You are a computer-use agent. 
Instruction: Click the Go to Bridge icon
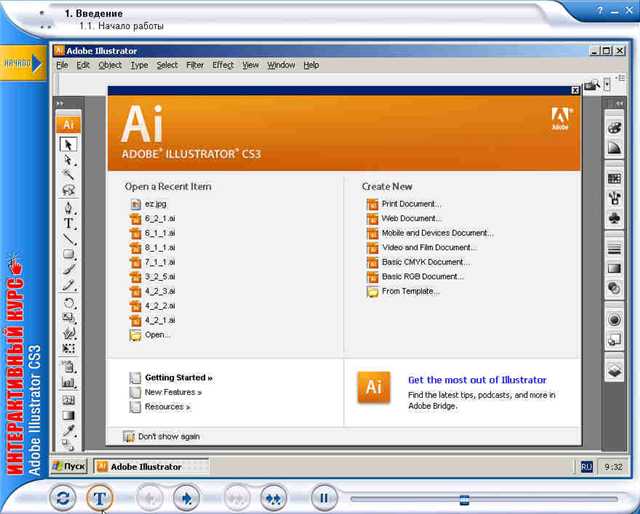click(x=591, y=85)
